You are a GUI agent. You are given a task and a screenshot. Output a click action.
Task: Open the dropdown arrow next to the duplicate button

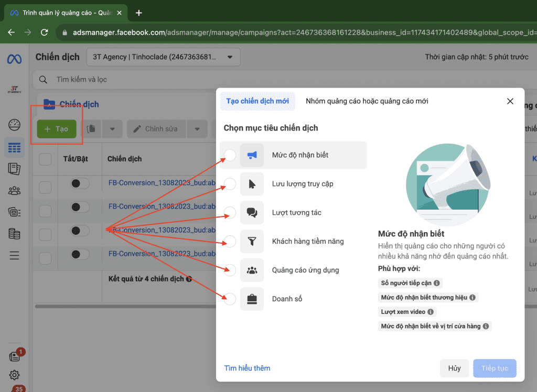pyautogui.click(x=112, y=129)
